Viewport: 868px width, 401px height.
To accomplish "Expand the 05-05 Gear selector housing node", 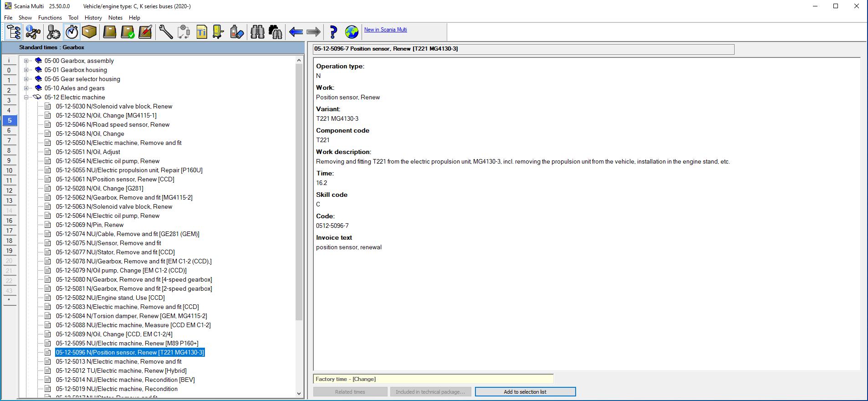I will coord(26,79).
